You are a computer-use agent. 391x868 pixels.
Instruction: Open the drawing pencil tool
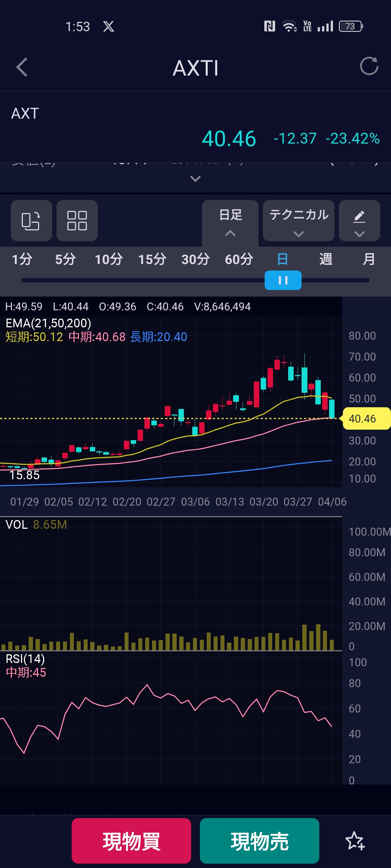pos(359,221)
